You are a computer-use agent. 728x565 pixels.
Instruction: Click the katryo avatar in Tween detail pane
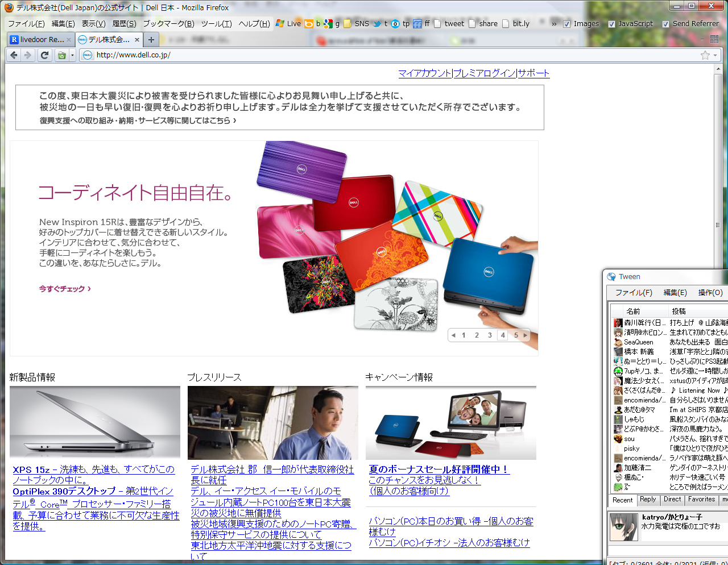click(x=624, y=527)
